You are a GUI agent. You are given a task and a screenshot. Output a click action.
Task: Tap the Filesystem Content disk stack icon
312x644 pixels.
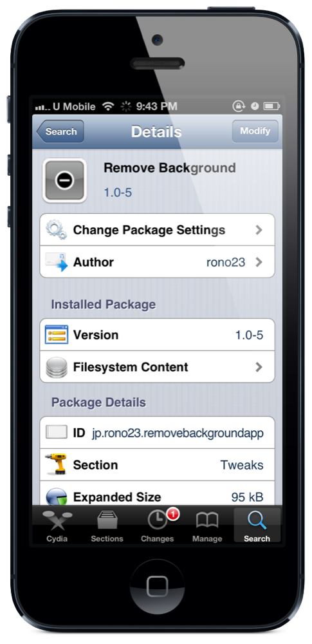pos(56,367)
